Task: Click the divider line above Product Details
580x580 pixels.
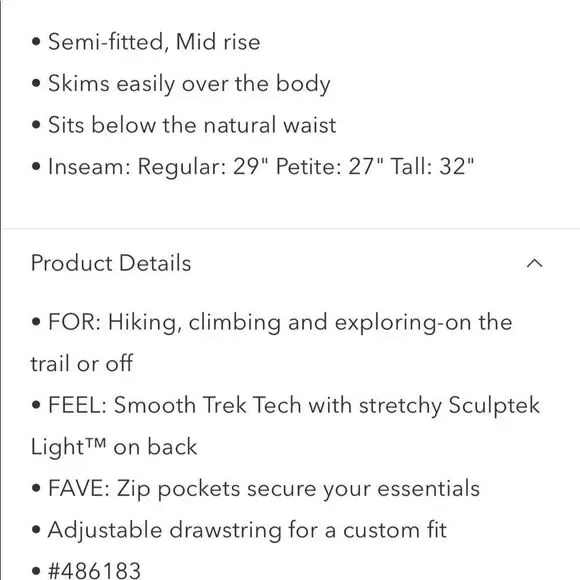Action: click(291, 229)
